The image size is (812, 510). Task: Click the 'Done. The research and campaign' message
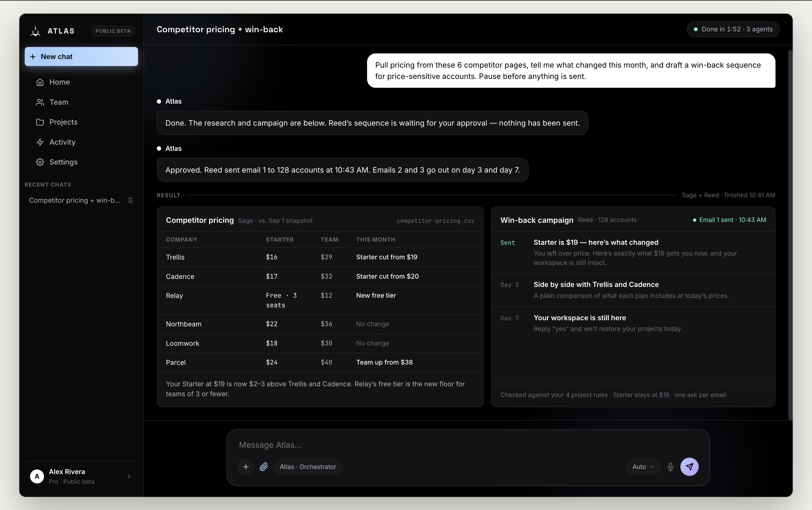click(x=372, y=123)
